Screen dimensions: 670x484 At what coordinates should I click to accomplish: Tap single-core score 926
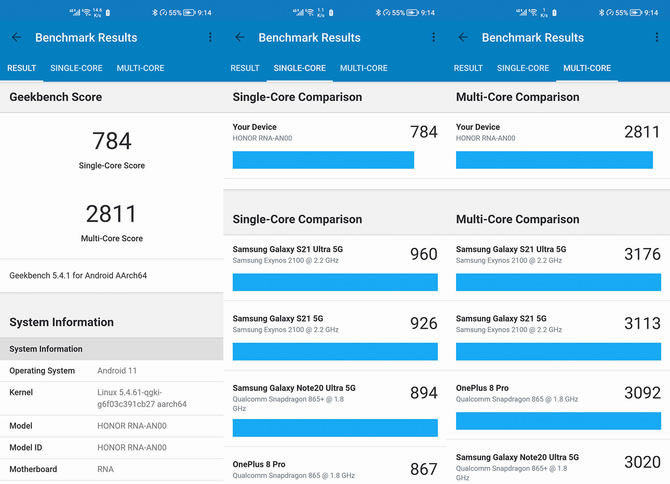click(x=423, y=323)
